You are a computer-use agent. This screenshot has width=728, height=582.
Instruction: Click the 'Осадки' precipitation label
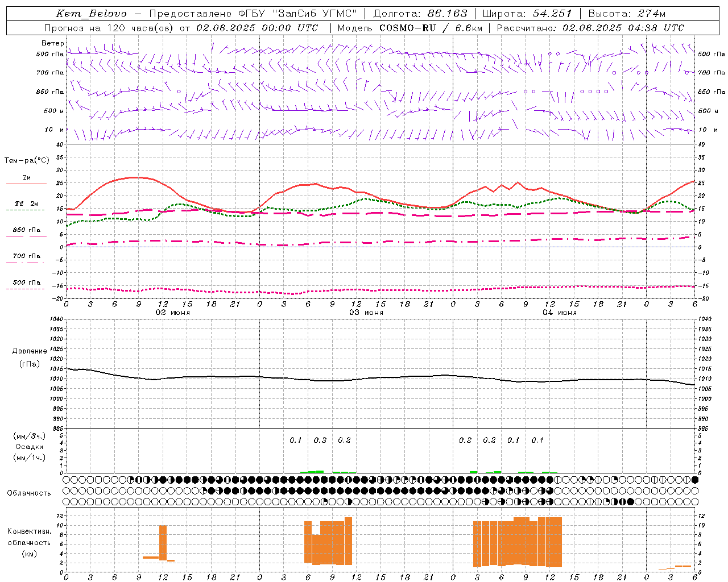[x=29, y=447]
